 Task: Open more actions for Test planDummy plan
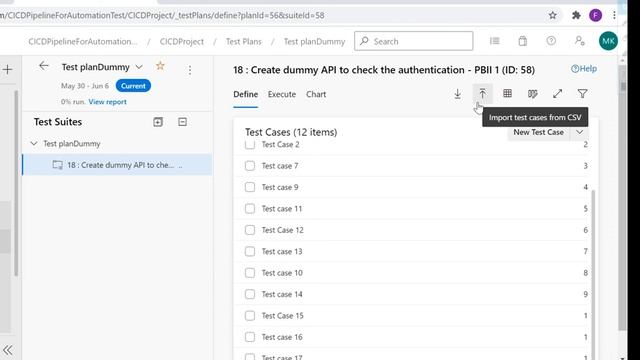(190, 70)
